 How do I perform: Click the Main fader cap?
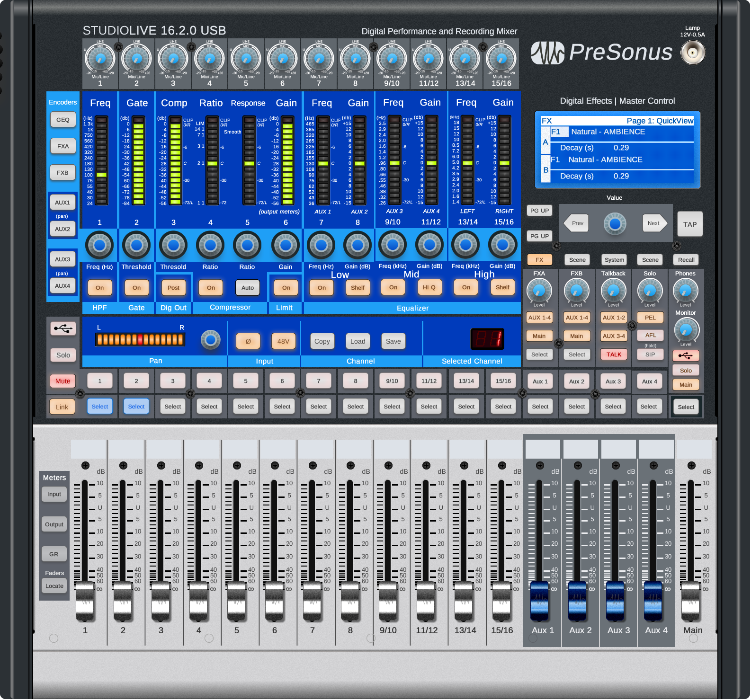(690, 600)
